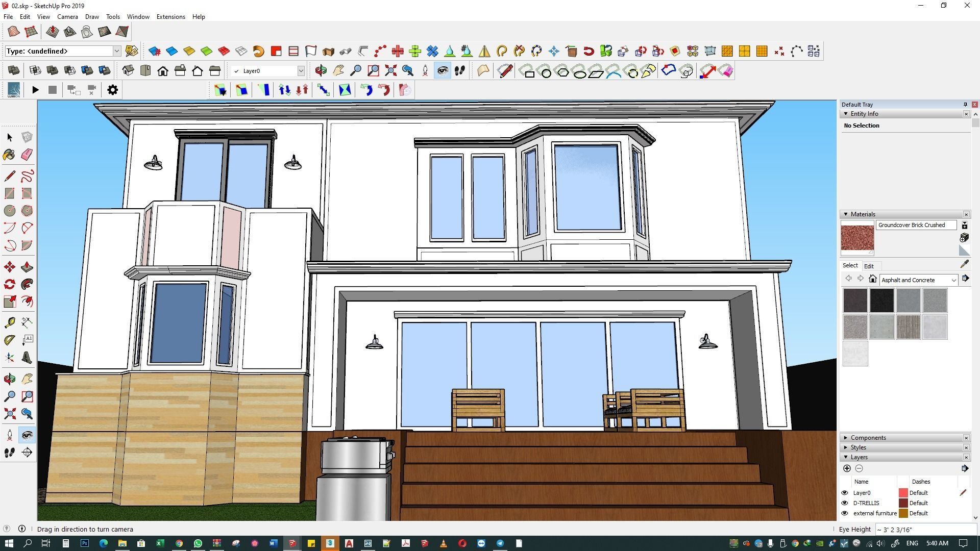
Task: Open the Camera menu
Action: (67, 17)
